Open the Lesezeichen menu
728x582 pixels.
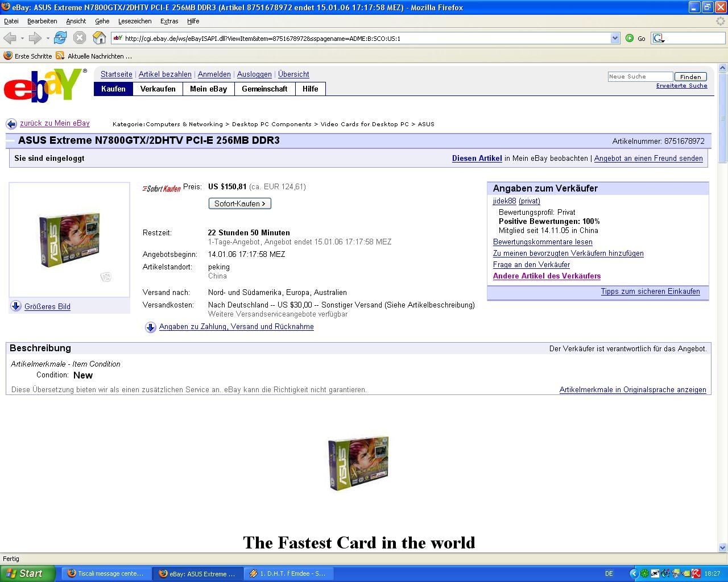(x=135, y=21)
